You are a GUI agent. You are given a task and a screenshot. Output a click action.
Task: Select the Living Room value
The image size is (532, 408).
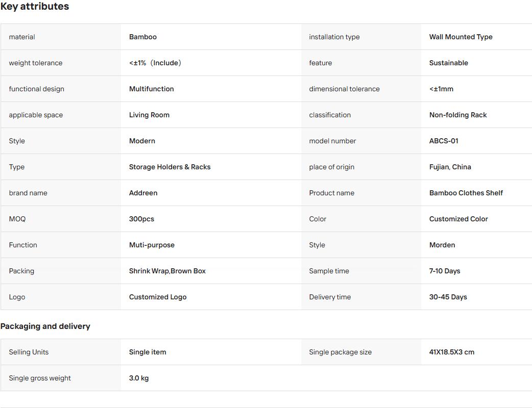149,115
